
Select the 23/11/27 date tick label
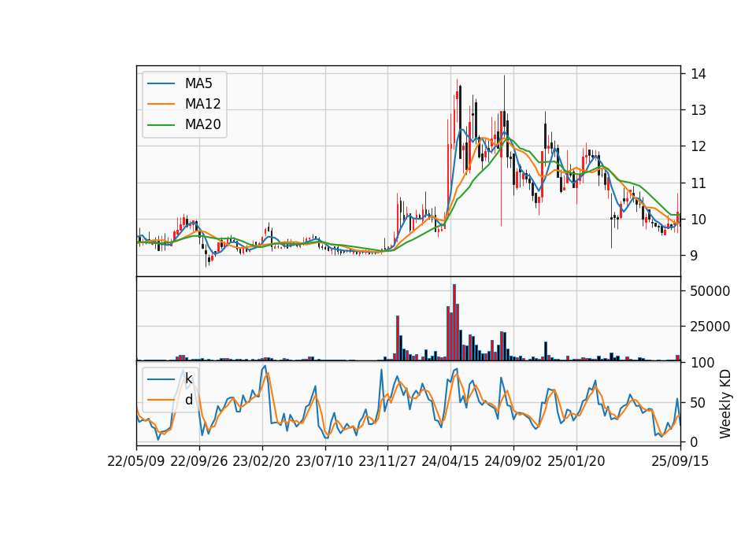click(x=387, y=462)
